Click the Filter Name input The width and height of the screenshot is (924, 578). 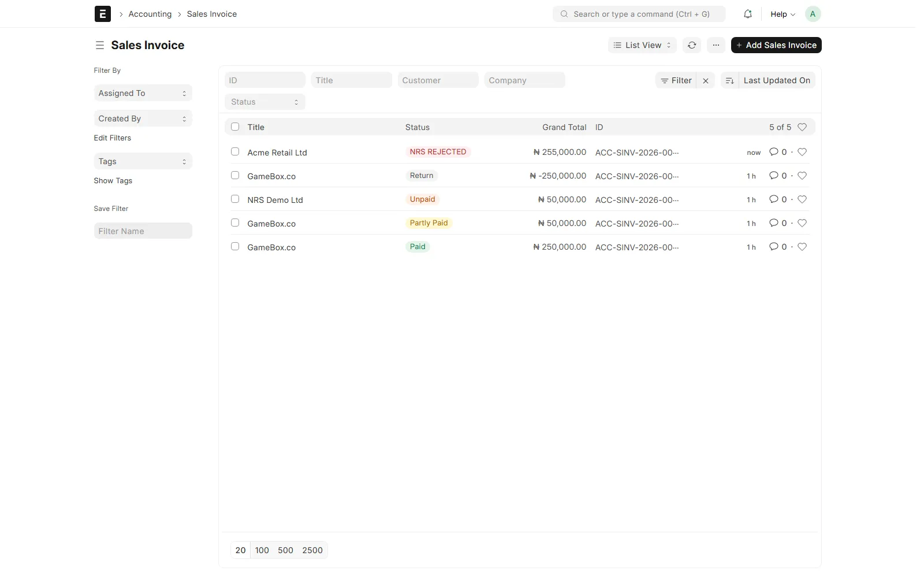[x=143, y=231]
